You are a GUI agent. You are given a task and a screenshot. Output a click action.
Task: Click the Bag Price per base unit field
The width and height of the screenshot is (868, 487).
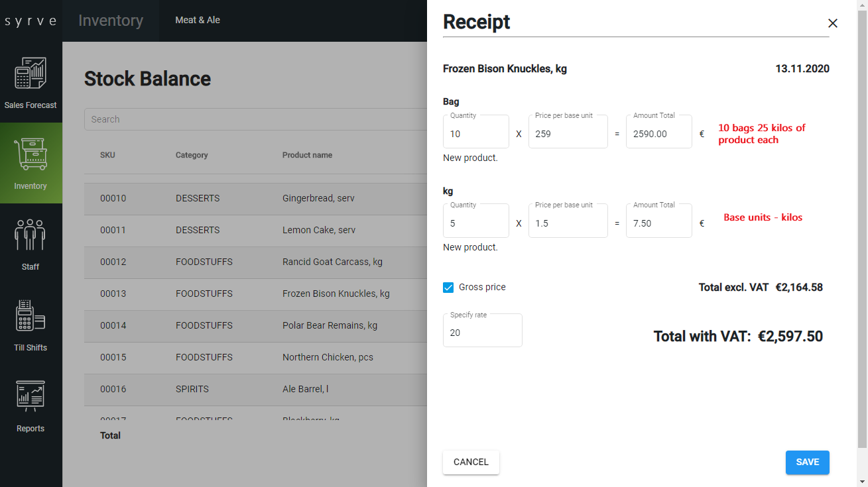(x=568, y=134)
